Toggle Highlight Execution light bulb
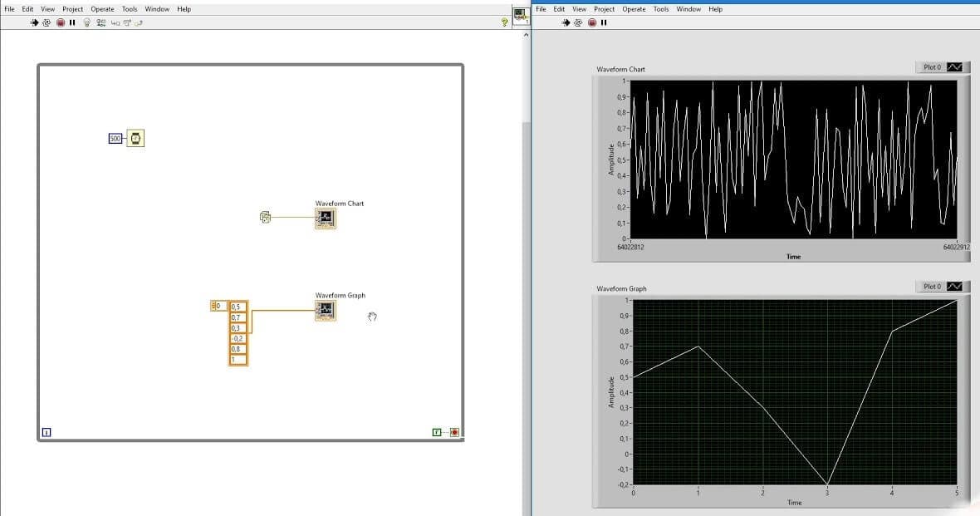 pyautogui.click(x=86, y=22)
